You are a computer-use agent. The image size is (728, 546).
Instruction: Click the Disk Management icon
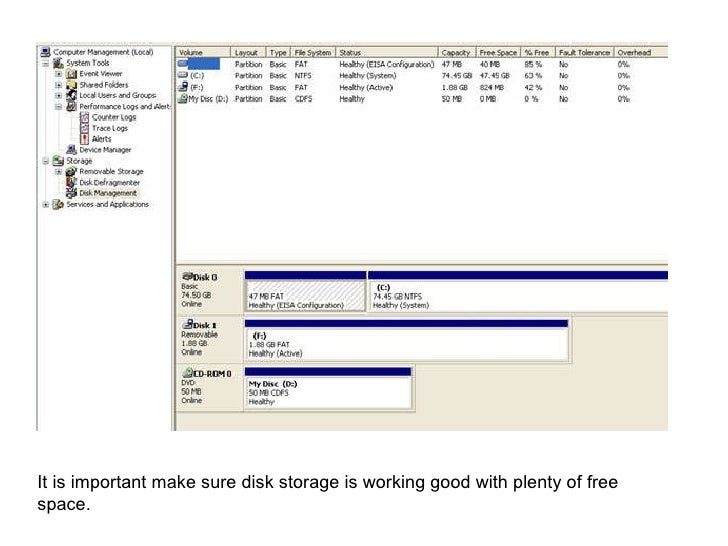(x=72, y=193)
